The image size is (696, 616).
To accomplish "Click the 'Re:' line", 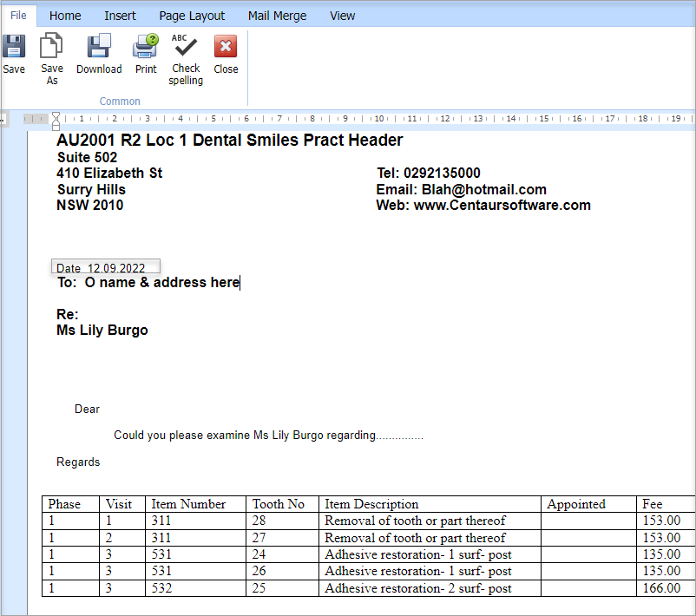I will coord(68,314).
